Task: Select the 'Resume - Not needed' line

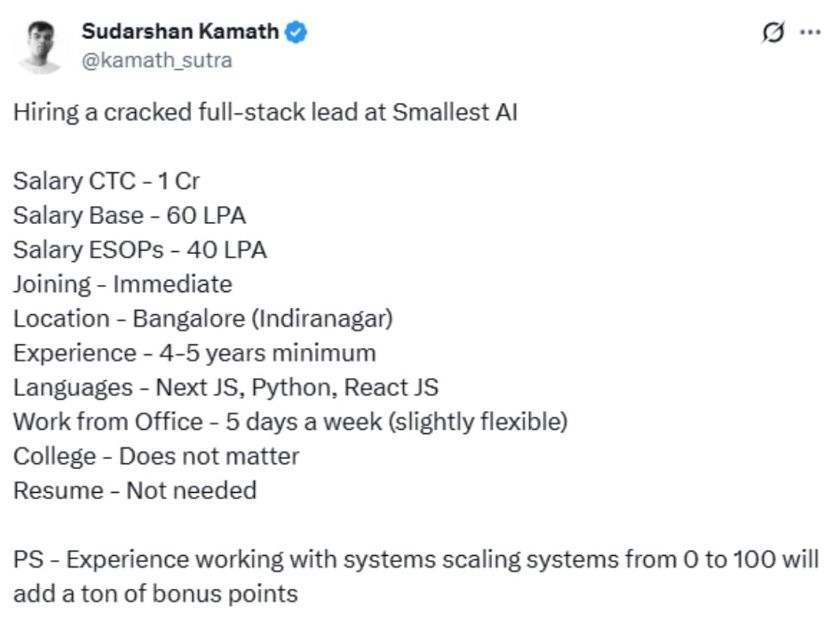Action: click(134, 490)
